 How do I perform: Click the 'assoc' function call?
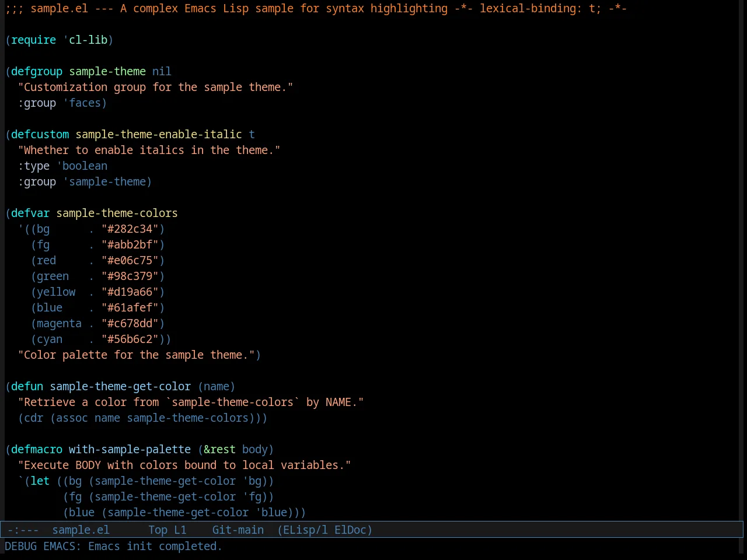72,418
